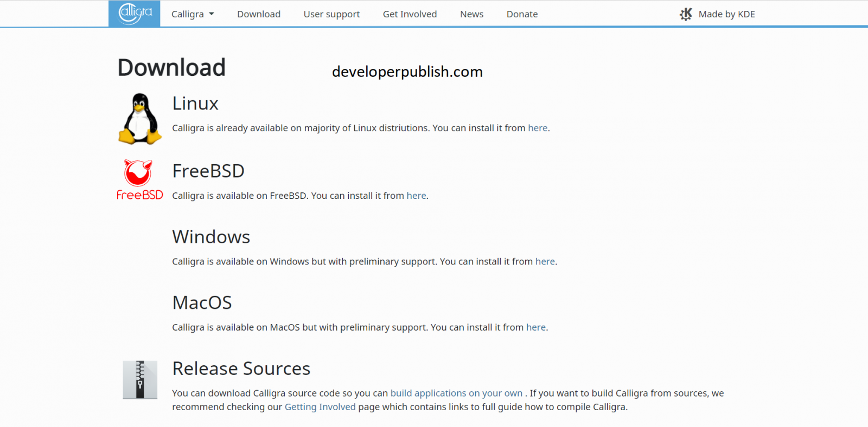The width and height of the screenshot is (868, 427).
Task: Open the Download menu item
Action: coord(259,14)
